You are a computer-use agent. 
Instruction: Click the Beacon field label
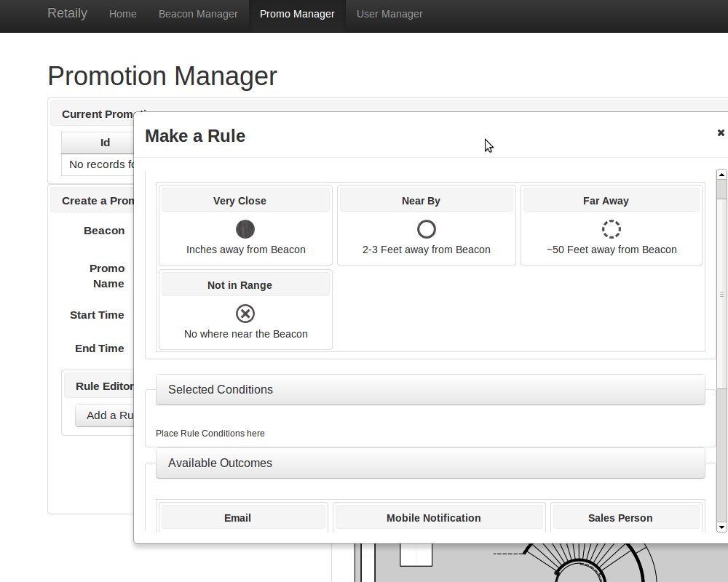(x=104, y=231)
